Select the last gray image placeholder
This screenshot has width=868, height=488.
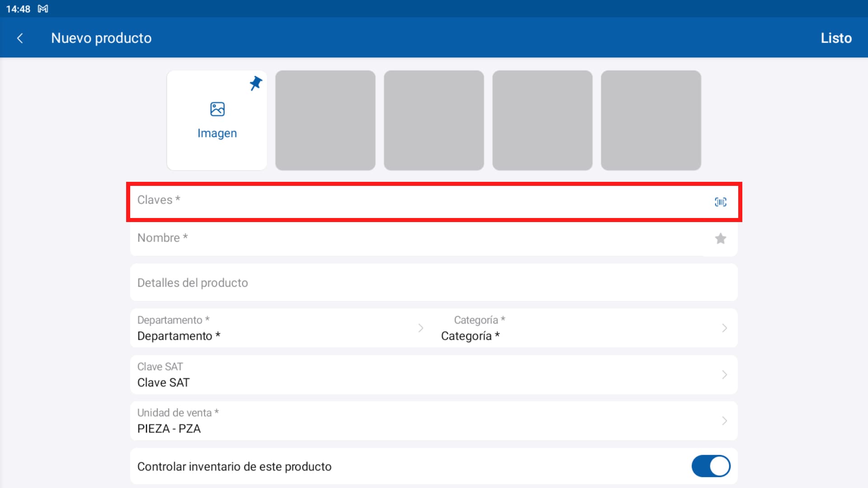(651, 120)
